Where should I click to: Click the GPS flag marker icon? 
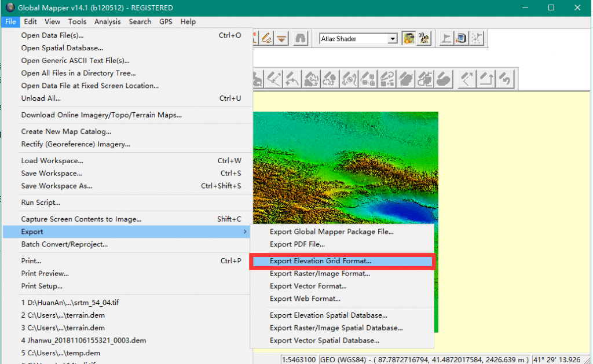click(x=446, y=39)
